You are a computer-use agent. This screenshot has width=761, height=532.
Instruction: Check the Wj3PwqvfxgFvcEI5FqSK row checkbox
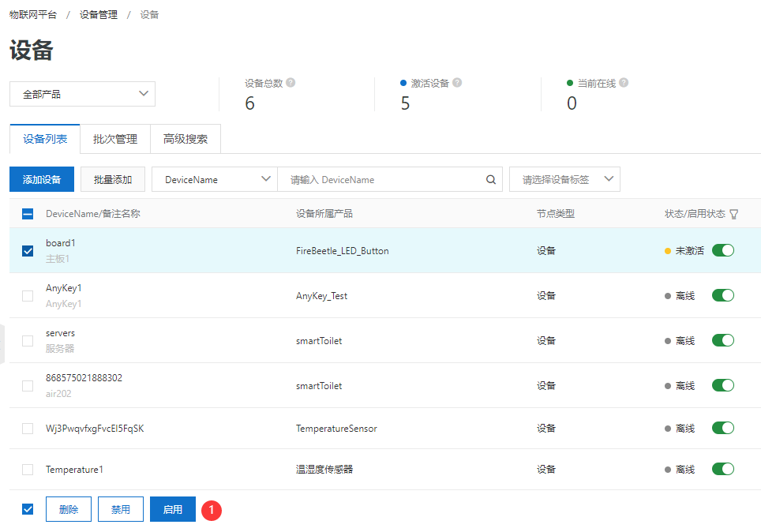(28, 429)
